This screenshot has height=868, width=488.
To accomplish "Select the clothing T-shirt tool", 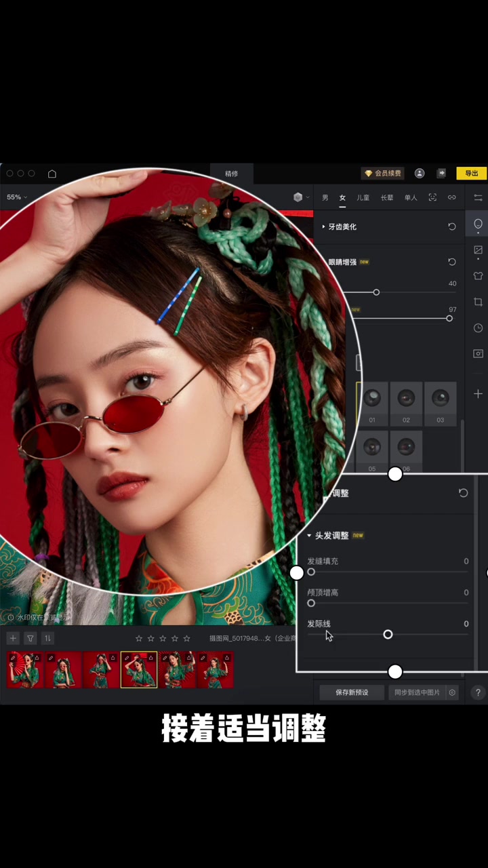I will coord(478,276).
